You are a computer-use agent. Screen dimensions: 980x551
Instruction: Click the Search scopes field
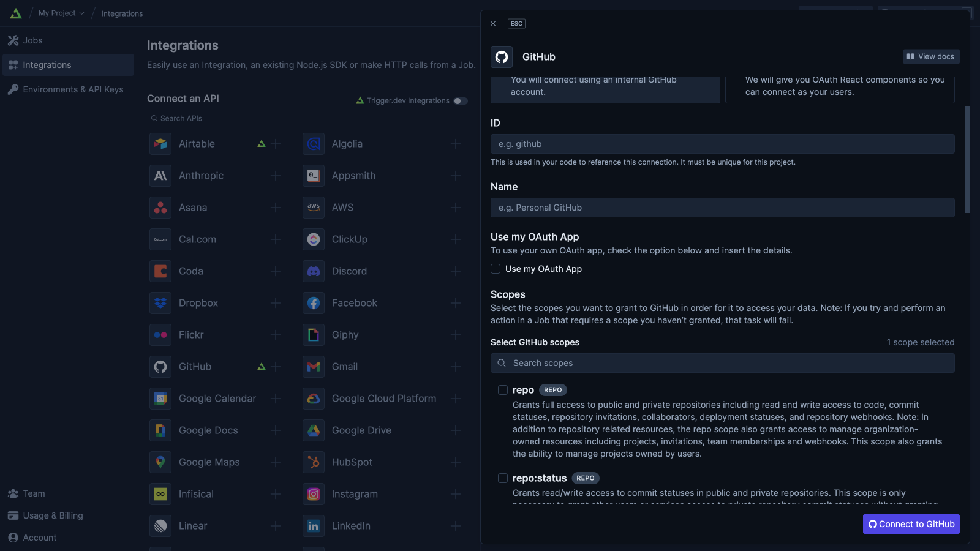[x=723, y=363]
